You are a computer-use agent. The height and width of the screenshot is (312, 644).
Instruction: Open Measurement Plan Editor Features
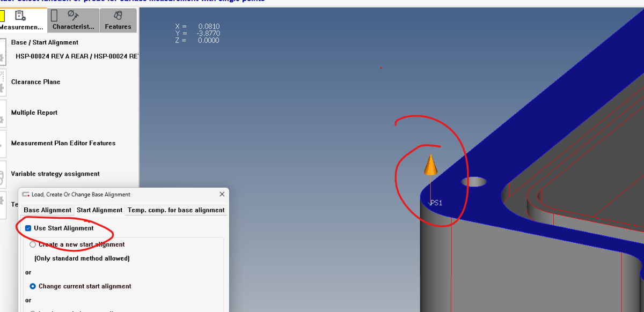pyautogui.click(x=63, y=143)
